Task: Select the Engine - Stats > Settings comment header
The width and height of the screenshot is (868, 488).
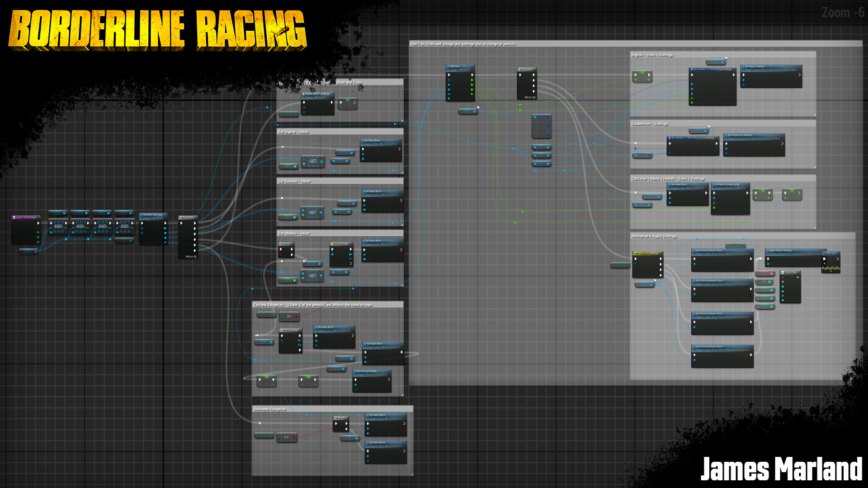Action: 723,55
